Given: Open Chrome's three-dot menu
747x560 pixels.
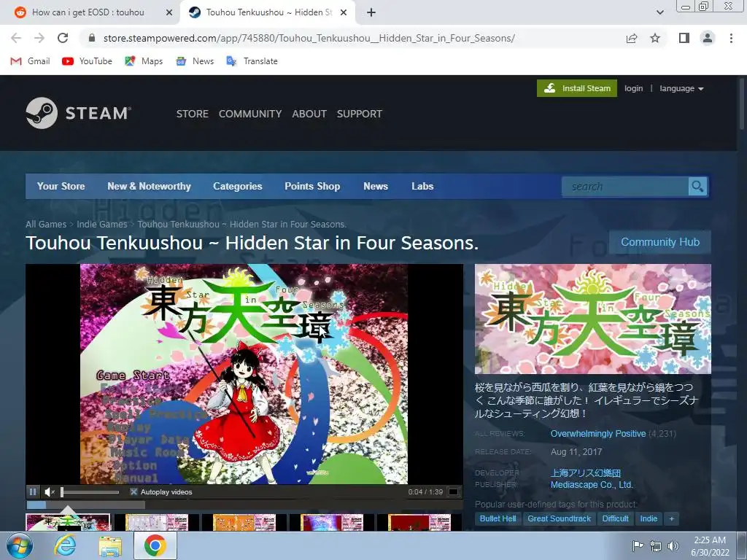Looking at the screenshot, I should point(731,38).
